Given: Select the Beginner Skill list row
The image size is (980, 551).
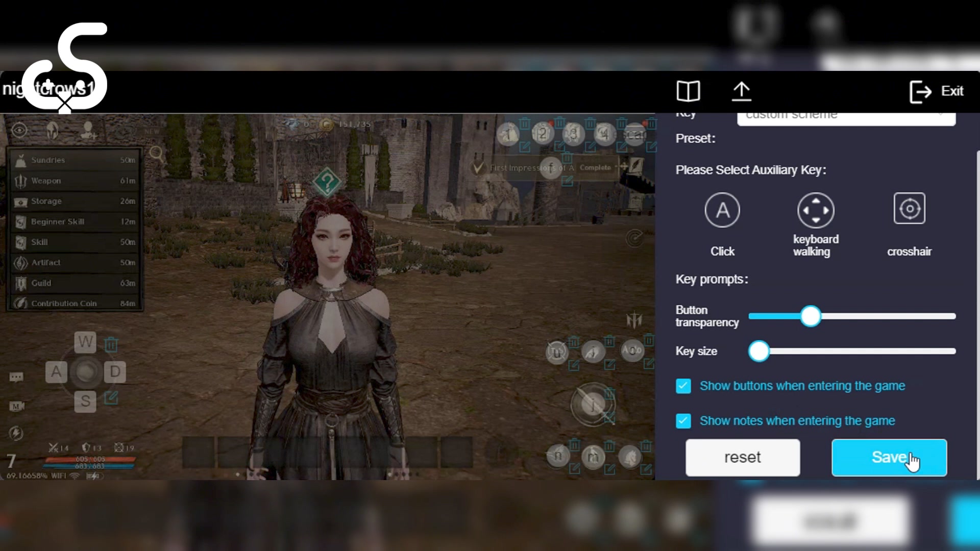Looking at the screenshot, I should click(75, 221).
